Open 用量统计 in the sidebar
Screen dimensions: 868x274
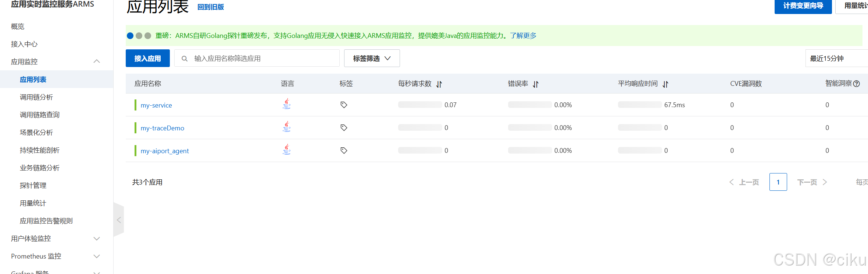tap(33, 203)
